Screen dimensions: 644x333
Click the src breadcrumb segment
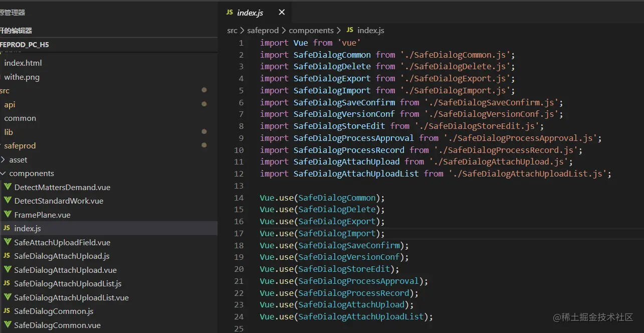click(x=232, y=31)
